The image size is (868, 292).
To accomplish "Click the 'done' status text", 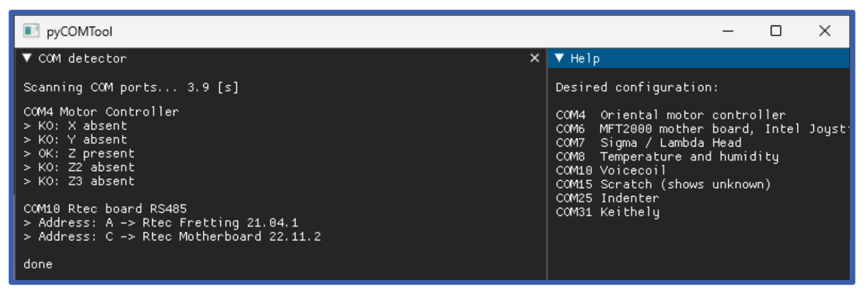I will (38, 264).
